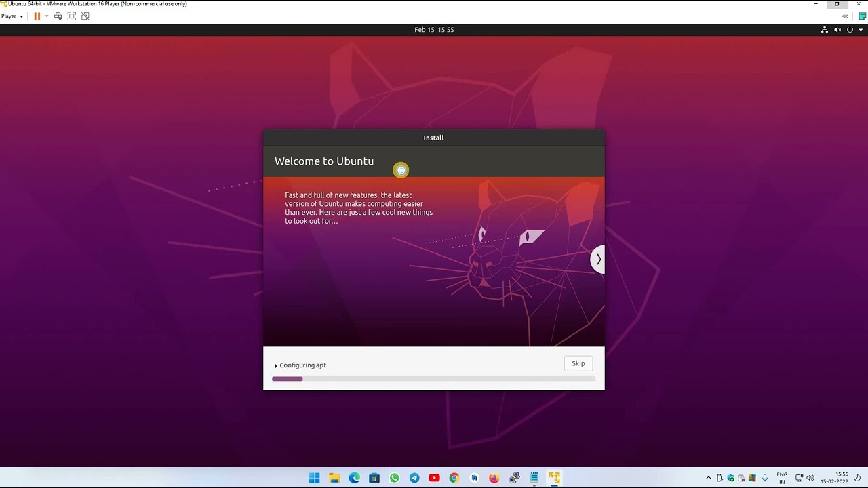This screenshot has width=868, height=488.
Task: Open the Player menu
Action: [12, 16]
